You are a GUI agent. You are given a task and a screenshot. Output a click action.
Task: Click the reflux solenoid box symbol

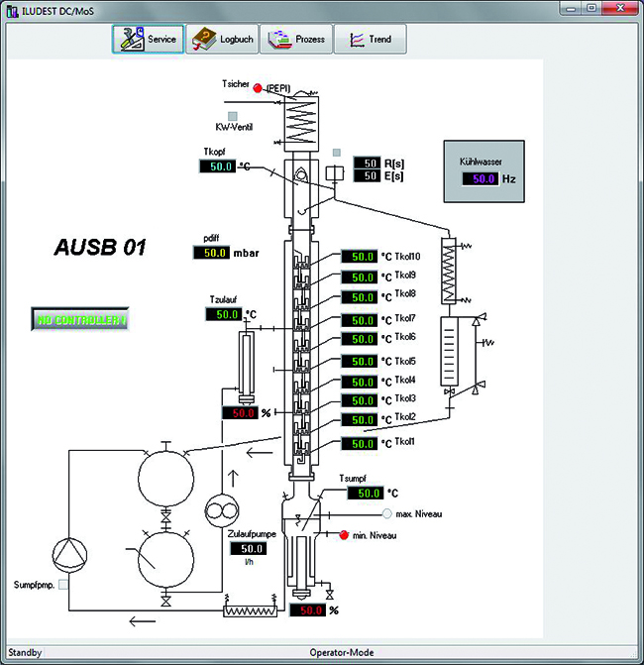pos(335,173)
